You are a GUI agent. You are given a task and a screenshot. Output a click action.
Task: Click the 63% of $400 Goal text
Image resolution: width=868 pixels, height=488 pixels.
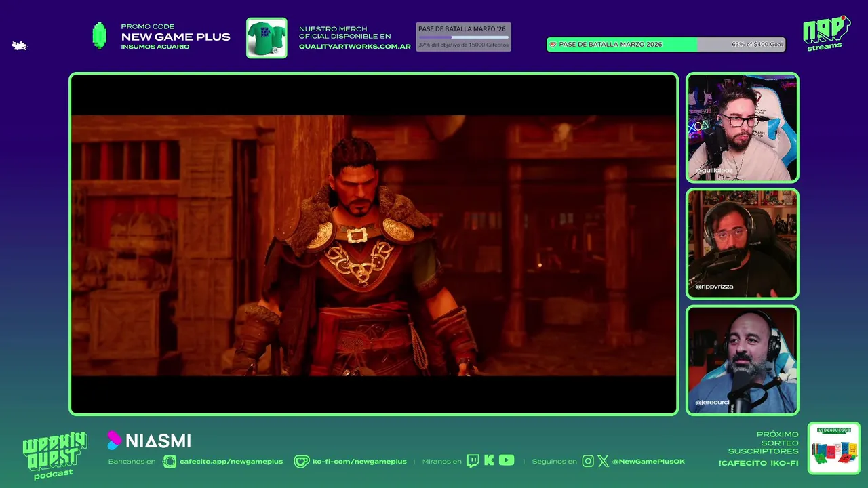pos(757,44)
